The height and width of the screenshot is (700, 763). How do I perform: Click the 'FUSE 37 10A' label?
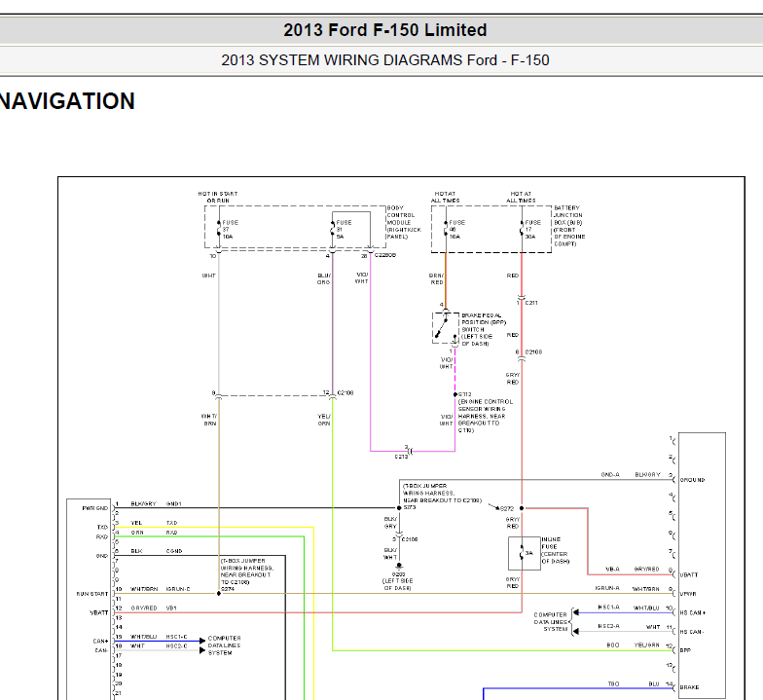click(x=230, y=230)
